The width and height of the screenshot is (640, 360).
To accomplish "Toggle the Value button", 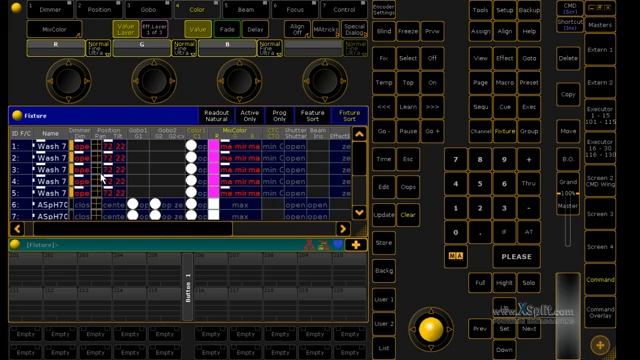I will point(198,29).
